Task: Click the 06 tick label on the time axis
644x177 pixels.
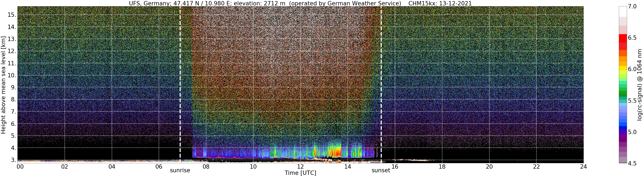Action: pos(159,166)
